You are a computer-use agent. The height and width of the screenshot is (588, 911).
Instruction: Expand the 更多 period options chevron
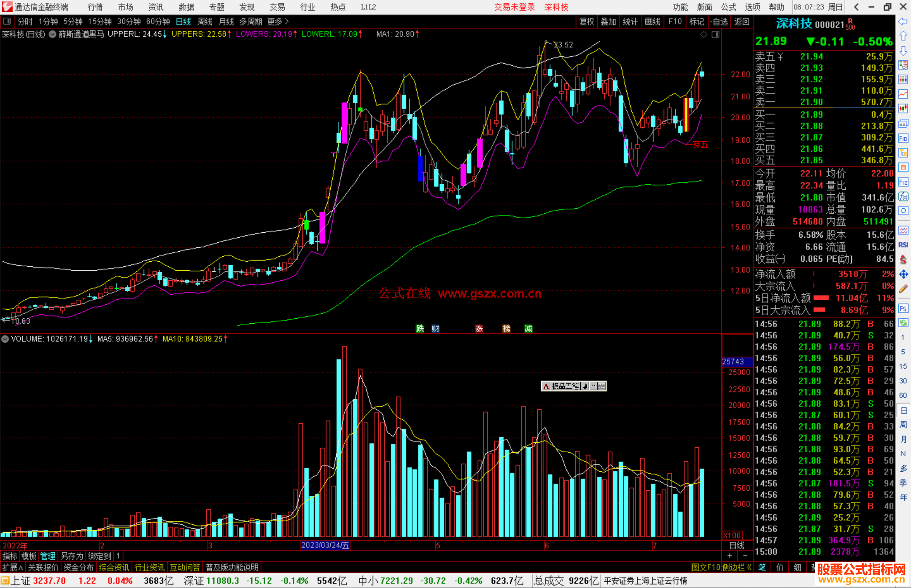pyautogui.click(x=287, y=21)
